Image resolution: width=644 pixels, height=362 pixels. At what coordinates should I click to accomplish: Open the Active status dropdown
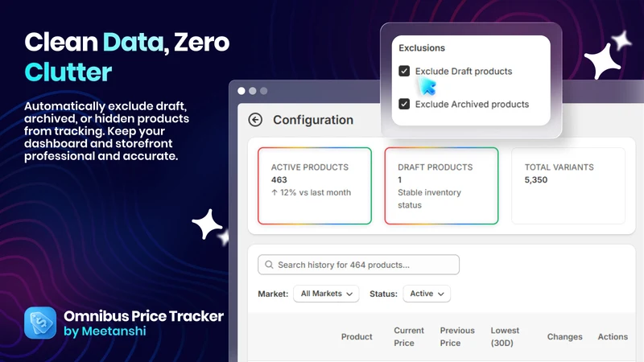coord(427,294)
